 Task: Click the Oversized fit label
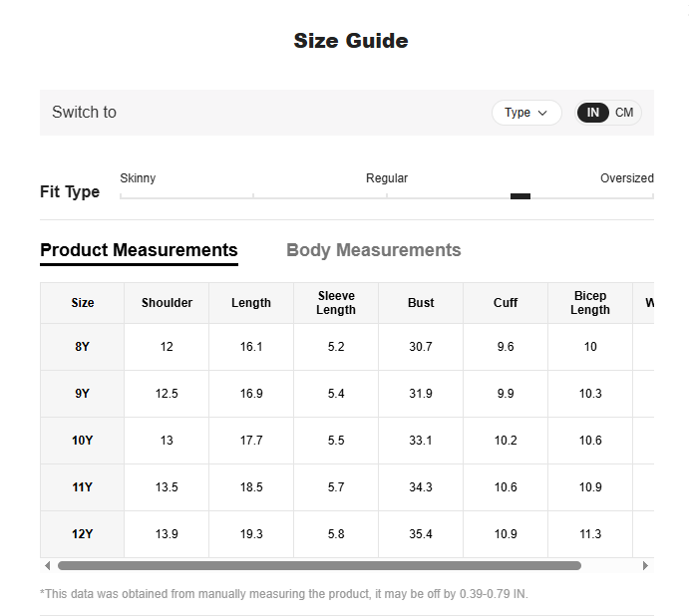point(627,178)
